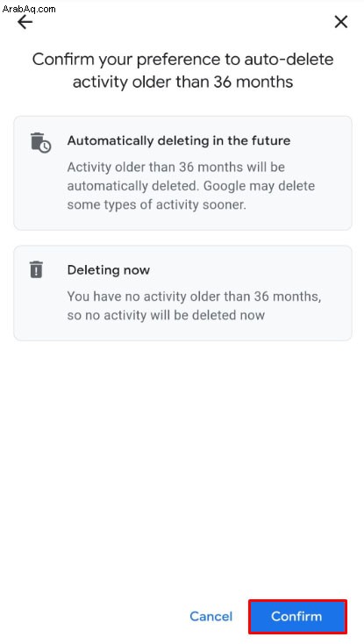The width and height of the screenshot is (364, 644).
Task: Click "Activity older than 36 months will be" line
Action: (176, 168)
